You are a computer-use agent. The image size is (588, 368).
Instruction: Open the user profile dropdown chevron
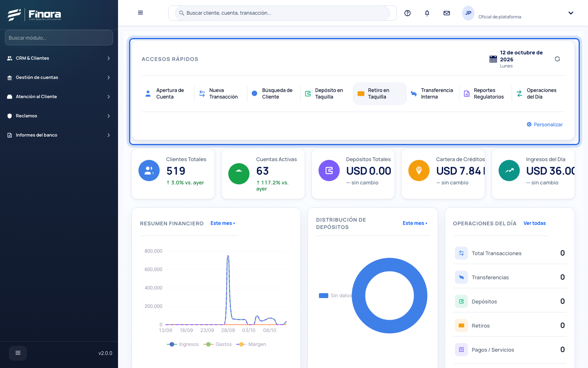coord(571,13)
